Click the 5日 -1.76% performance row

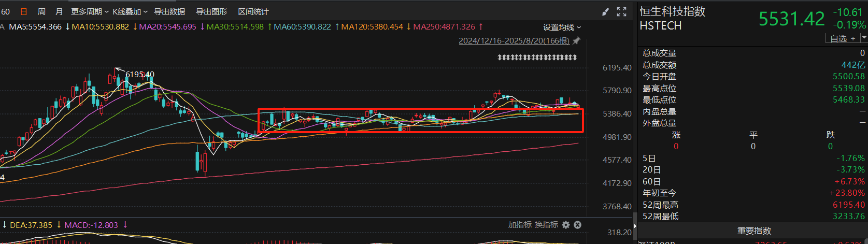pos(754,158)
